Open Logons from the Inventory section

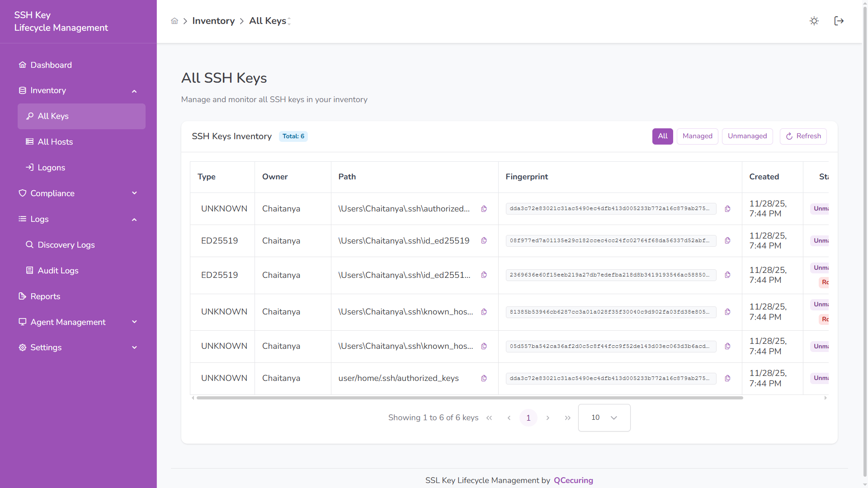pyautogui.click(x=51, y=167)
